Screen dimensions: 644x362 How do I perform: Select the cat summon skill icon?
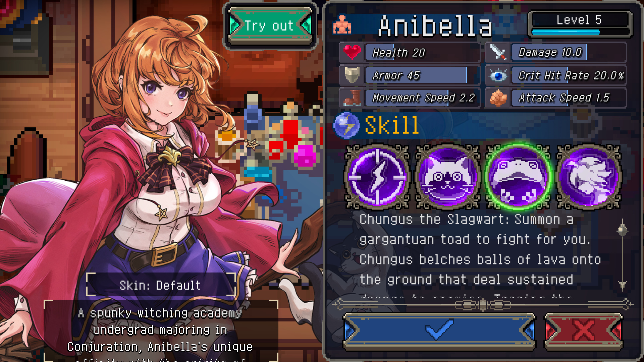tap(448, 177)
